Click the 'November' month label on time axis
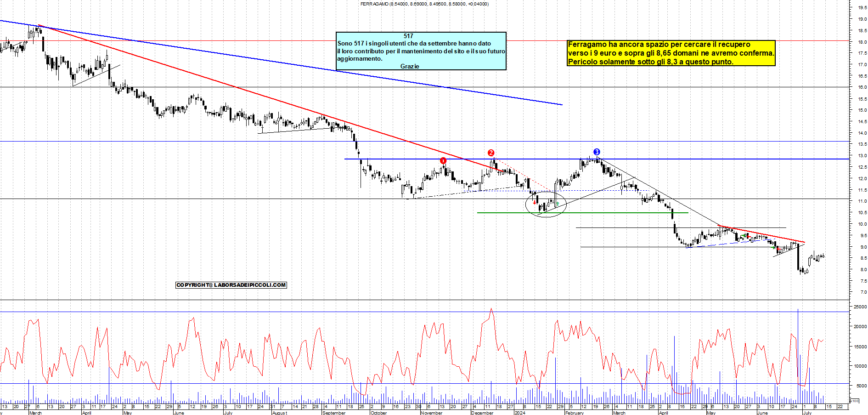This screenshot has height=415, width=868. 432,413
